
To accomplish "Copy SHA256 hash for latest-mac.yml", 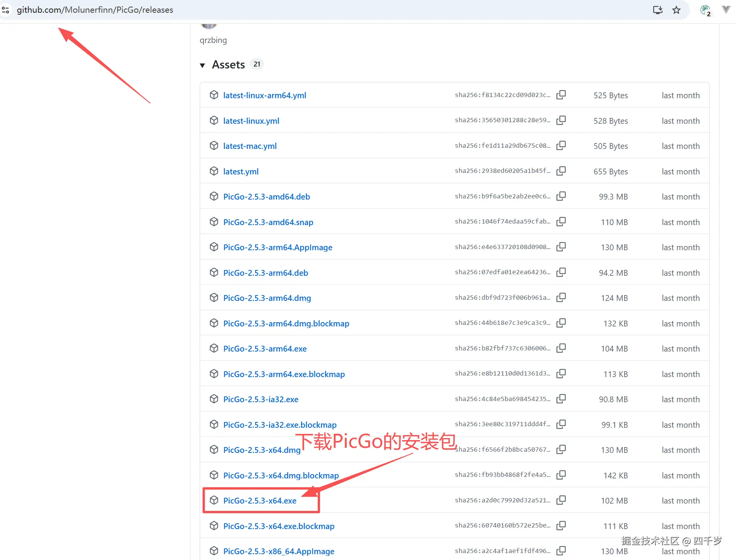I will (561, 146).
